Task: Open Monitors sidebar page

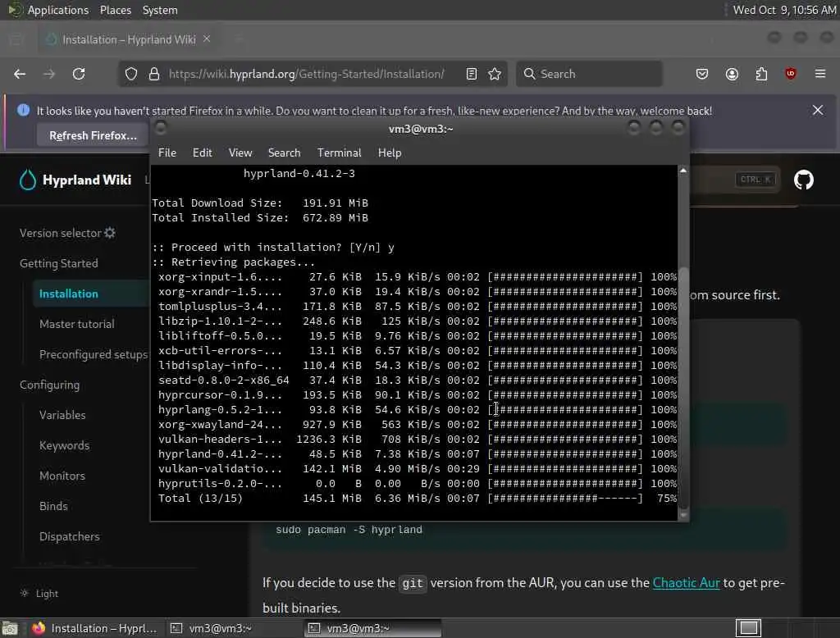Action: (62, 476)
